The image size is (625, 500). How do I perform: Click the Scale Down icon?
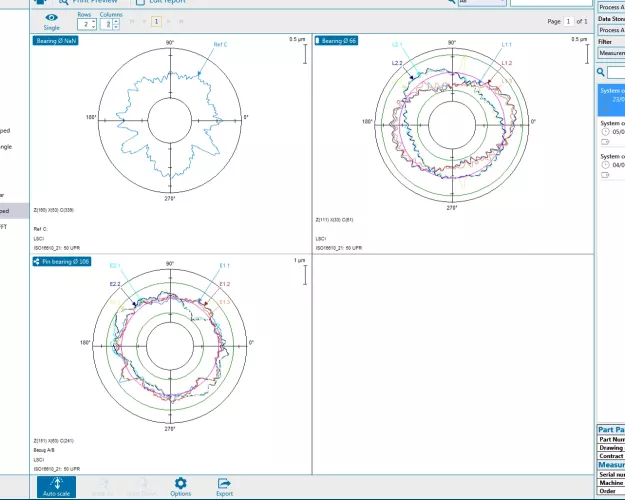click(x=140, y=485)
